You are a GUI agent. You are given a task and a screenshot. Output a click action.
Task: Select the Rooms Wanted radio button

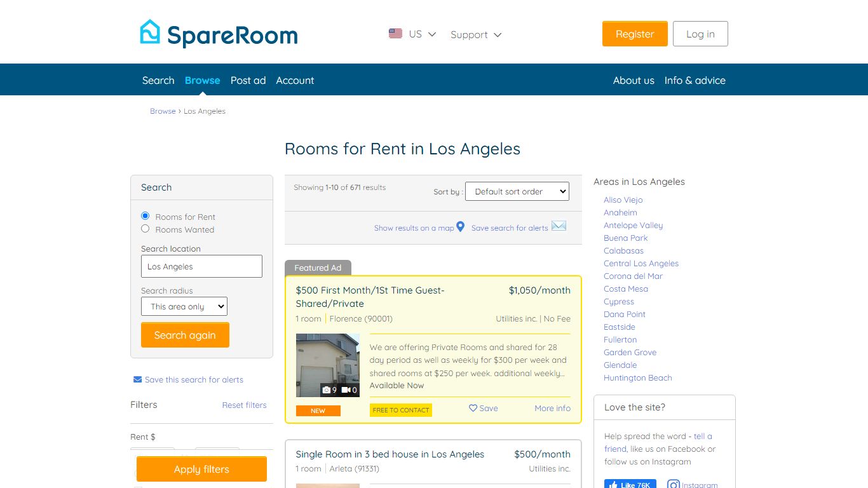(145, 229)
